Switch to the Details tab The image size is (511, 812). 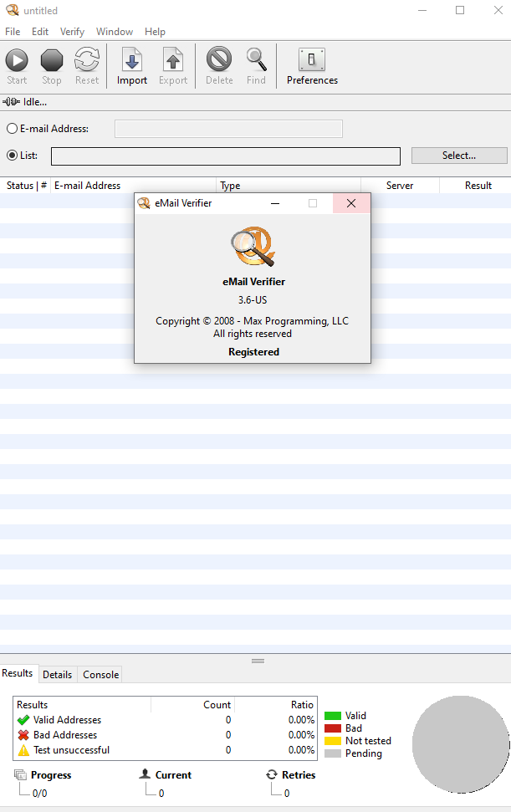tap(57, 674)
